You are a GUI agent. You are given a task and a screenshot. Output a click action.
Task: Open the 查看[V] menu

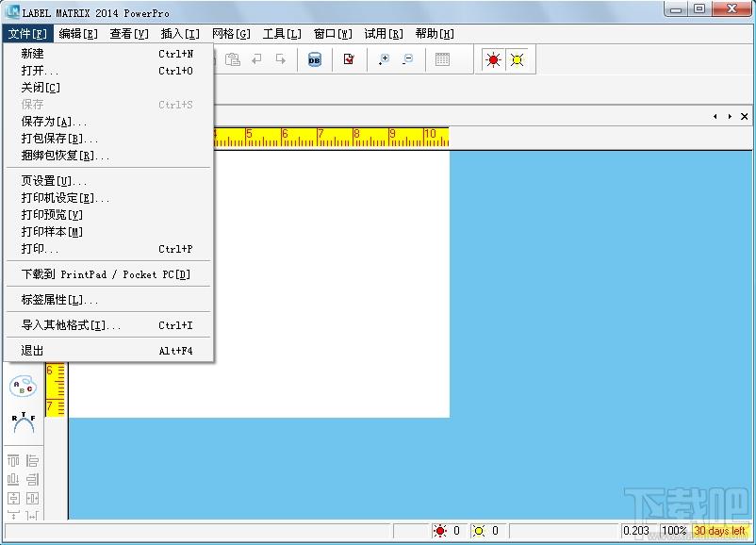(129, 34)
